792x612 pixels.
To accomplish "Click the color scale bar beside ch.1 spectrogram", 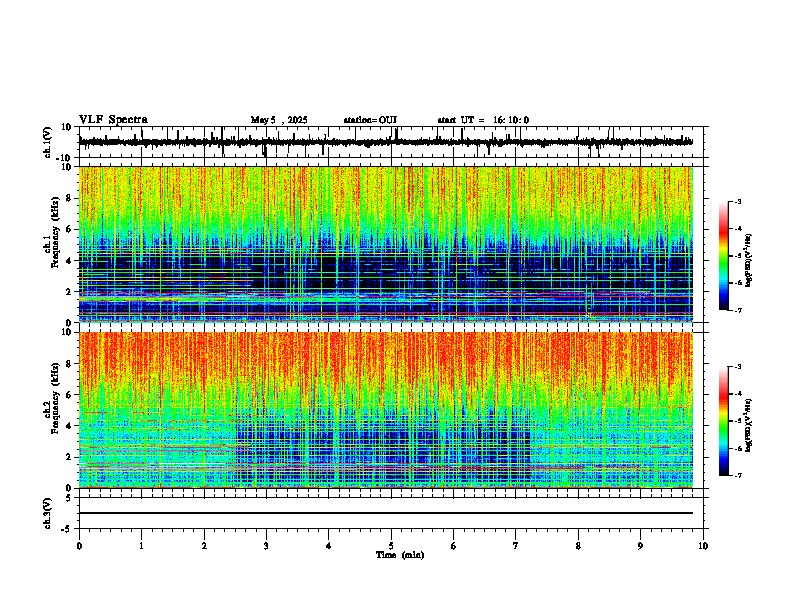I will pos(723,255).
